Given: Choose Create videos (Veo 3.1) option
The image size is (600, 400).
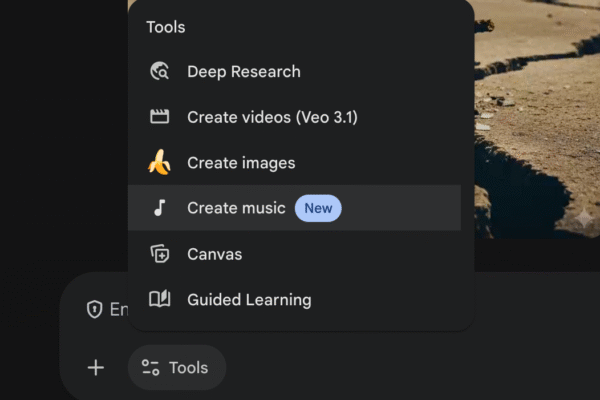Looking at the screenshot, I should click(x=295, y=117).
